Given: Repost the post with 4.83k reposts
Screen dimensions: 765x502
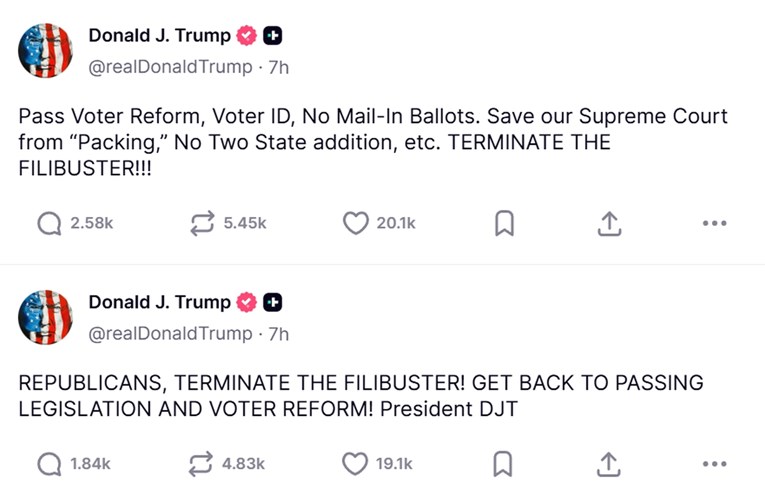Looking at the screenshot, I should point(203,463).
